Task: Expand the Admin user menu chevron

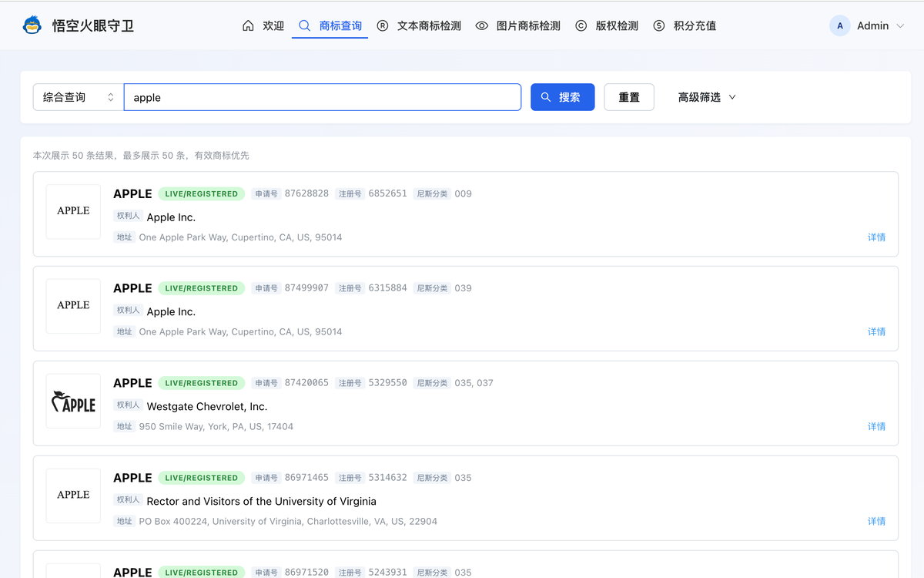Action: tap(900, 26)
